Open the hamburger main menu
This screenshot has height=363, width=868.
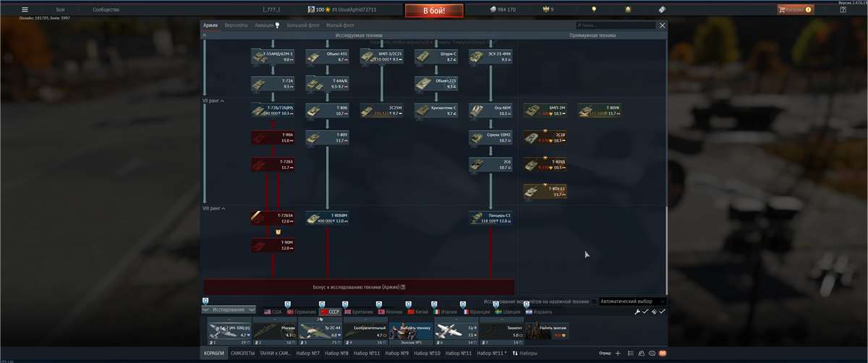pos(25,9)
